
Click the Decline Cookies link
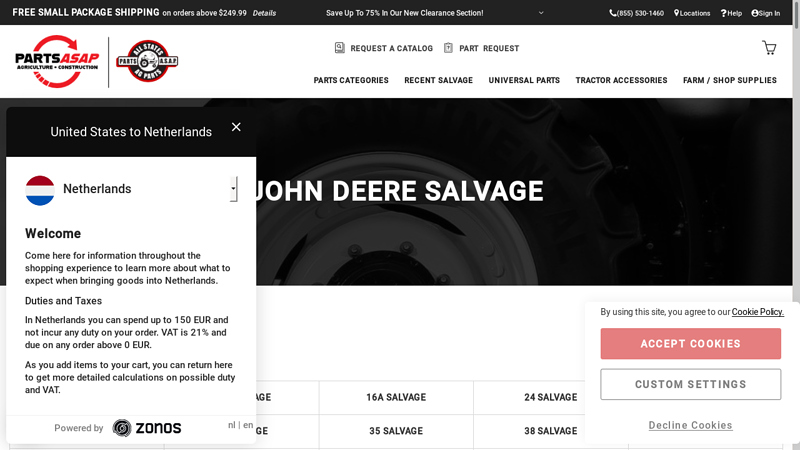coord(690,425)
